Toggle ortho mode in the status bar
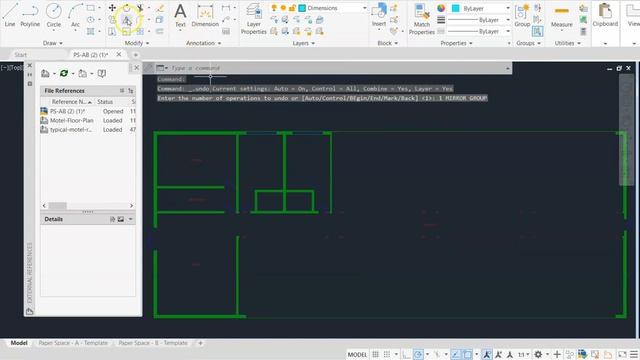The image size is (640, 360). pyautogui.click(x=406, y=354)
